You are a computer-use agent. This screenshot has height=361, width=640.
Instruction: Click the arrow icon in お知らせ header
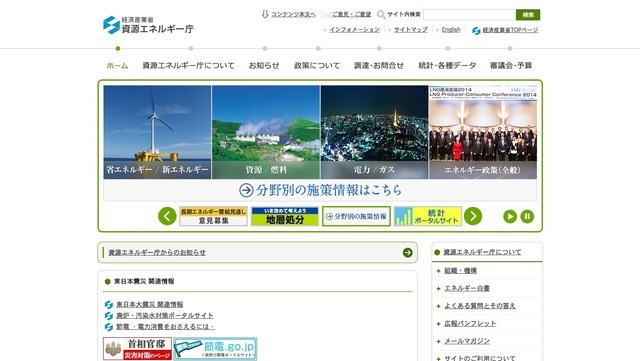pos(407,252)
